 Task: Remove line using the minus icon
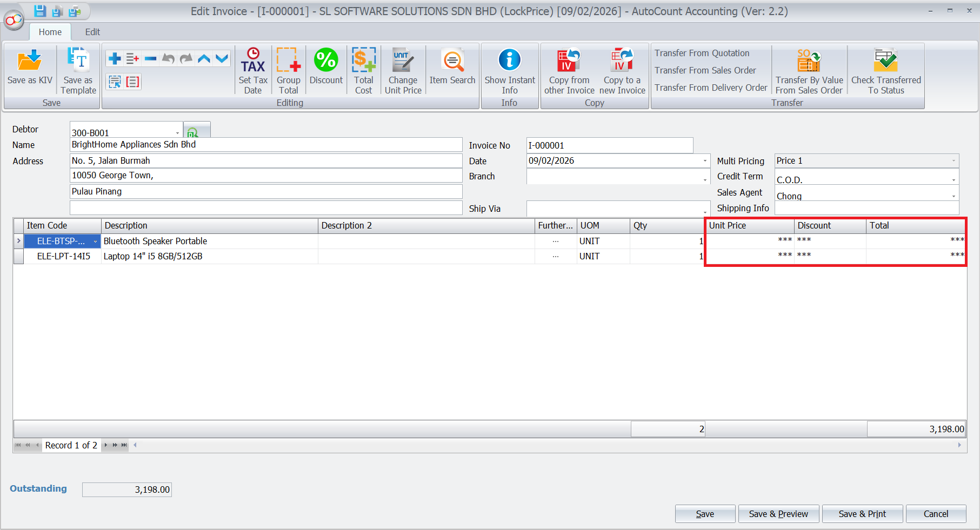(150, 58)
